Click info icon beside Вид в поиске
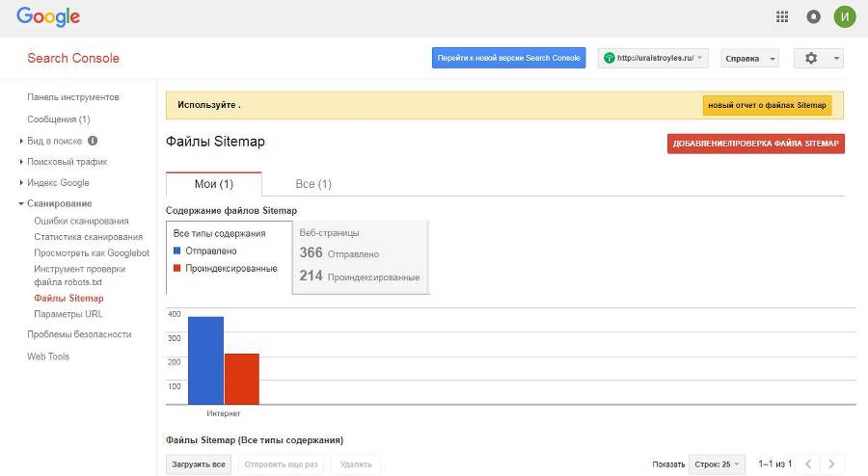 [x=93, y=141]
